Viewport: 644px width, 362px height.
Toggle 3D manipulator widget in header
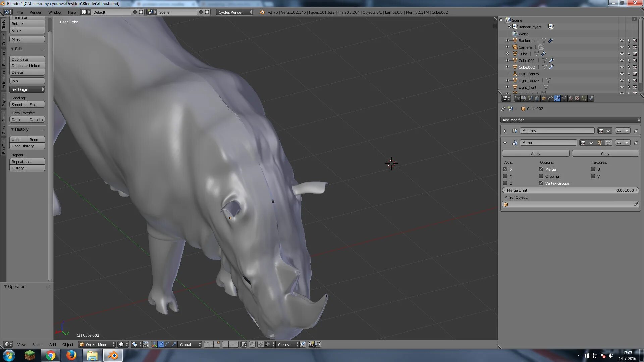[154, 344]
